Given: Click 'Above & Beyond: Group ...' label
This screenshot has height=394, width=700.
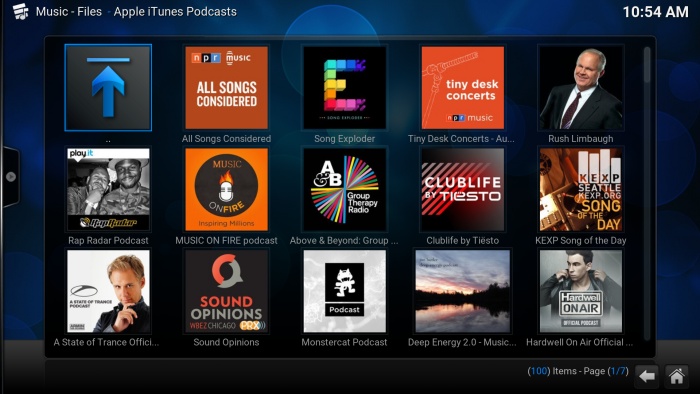Looking at the screenshot, I should click(344, 241).
